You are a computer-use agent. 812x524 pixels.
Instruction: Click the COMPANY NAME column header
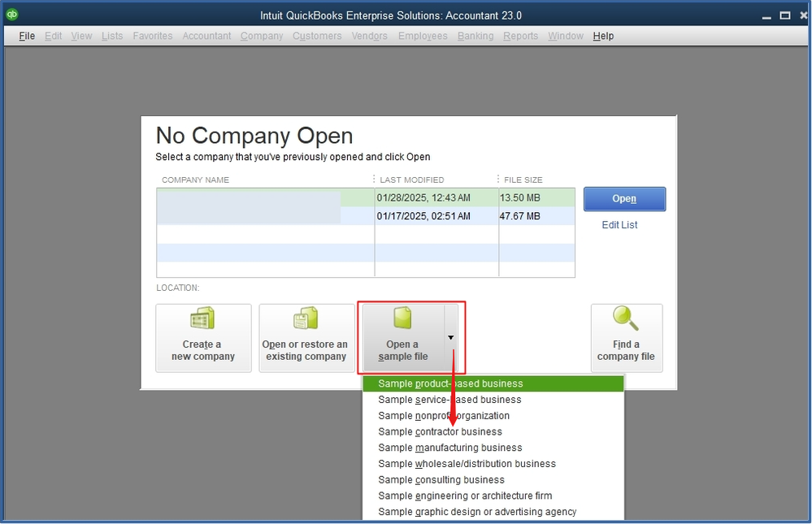pos(195,180)
